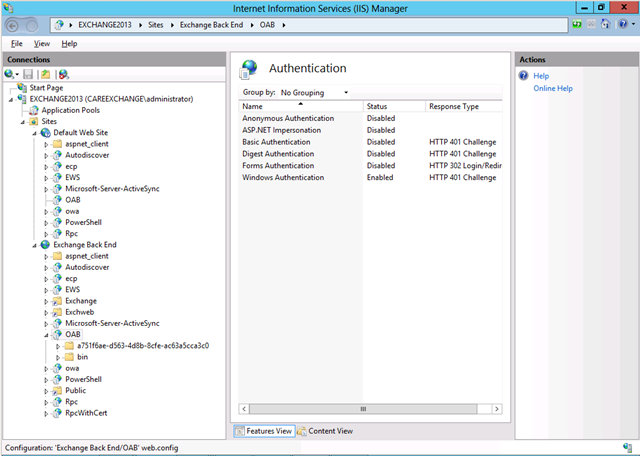
Task: Click the status bar network icon at bottom right
Action: pyautogui.click(x=628, y=447)
